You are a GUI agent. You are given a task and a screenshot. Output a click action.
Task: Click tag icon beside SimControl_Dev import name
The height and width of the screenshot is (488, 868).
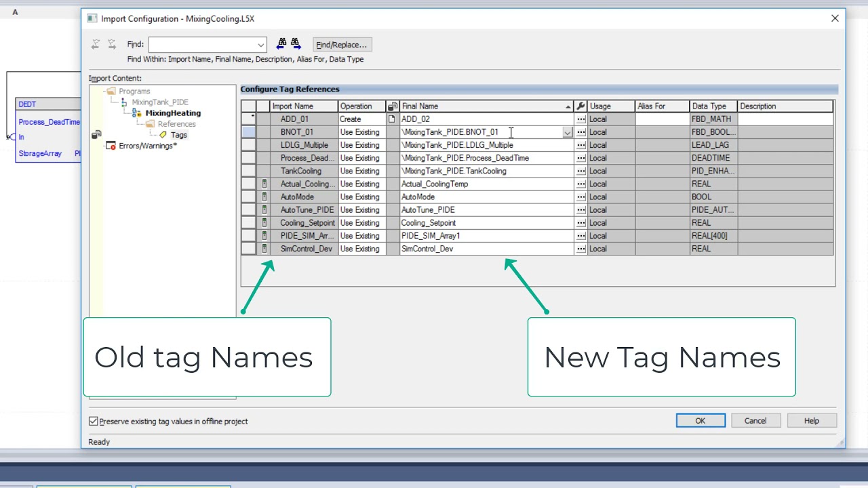pyautogui.click(x=264, y=249)
